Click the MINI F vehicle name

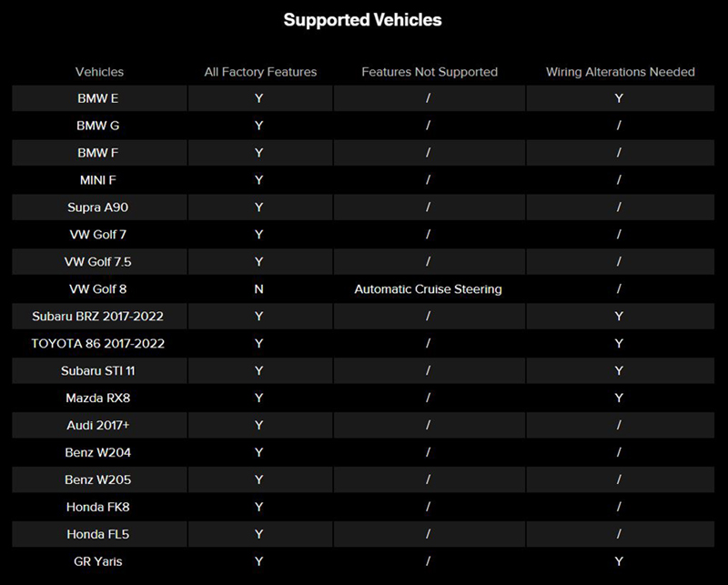point(98,180)
